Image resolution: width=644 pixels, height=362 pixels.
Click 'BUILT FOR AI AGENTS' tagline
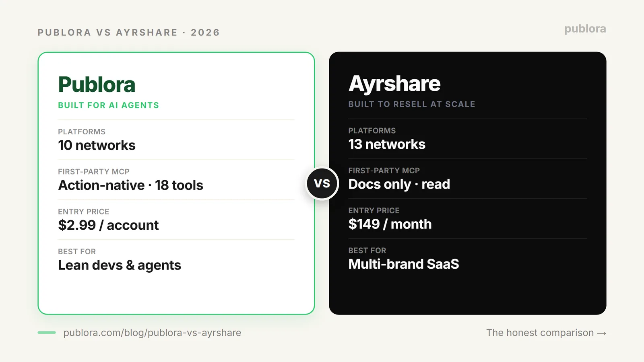pos(109,105)
